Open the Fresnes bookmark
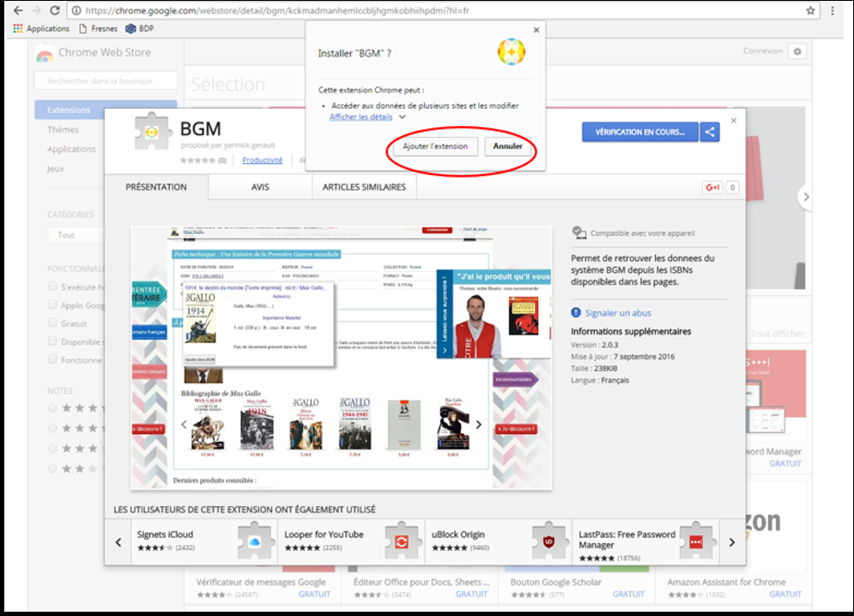Screen dimensions: 854x616 pos(99,28)
